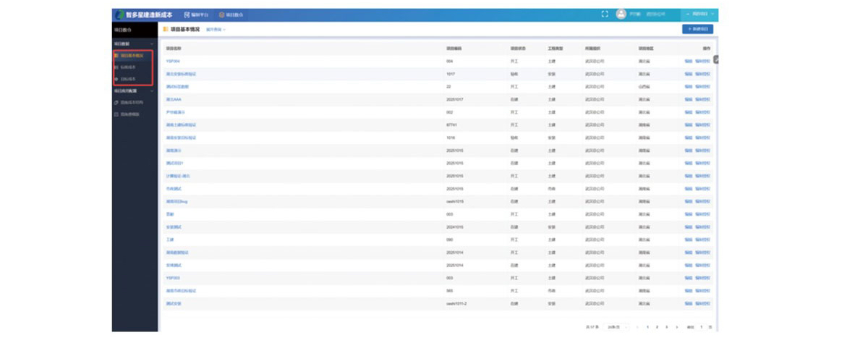This screenshot has width=868, height=343.
Task: Click the user avatar icon
Action: [x=621, y=14]
